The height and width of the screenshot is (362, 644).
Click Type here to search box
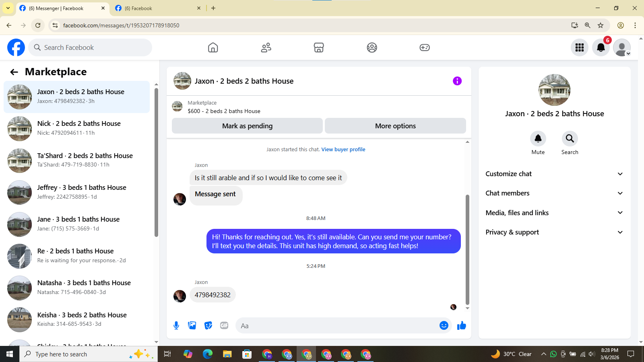pyautogui.click(x=89, y=354)
